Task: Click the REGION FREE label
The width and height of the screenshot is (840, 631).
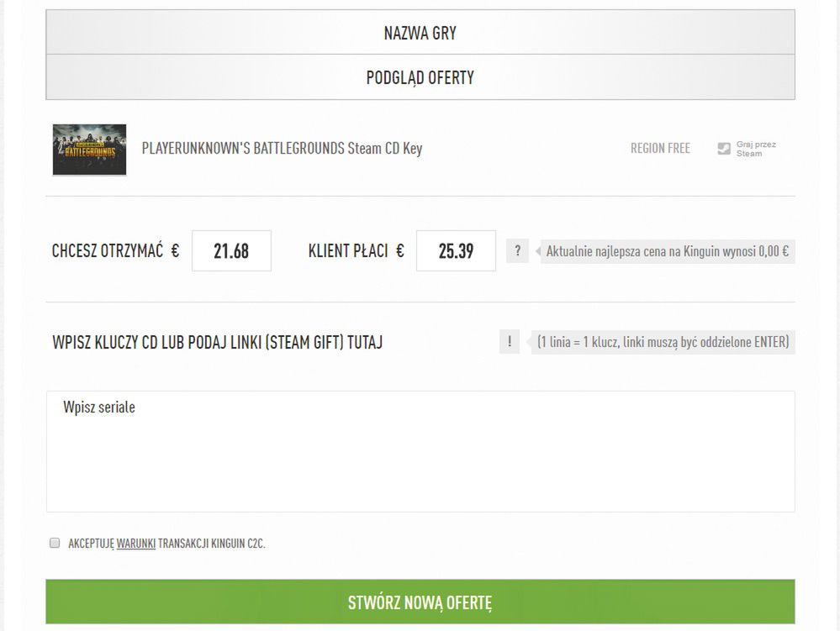Action: click(660, 148)
